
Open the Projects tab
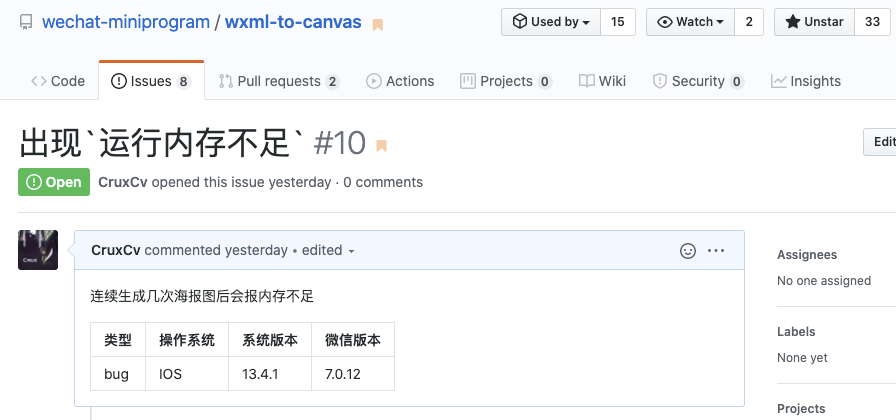pyautogui.click(x=506, y=81)
